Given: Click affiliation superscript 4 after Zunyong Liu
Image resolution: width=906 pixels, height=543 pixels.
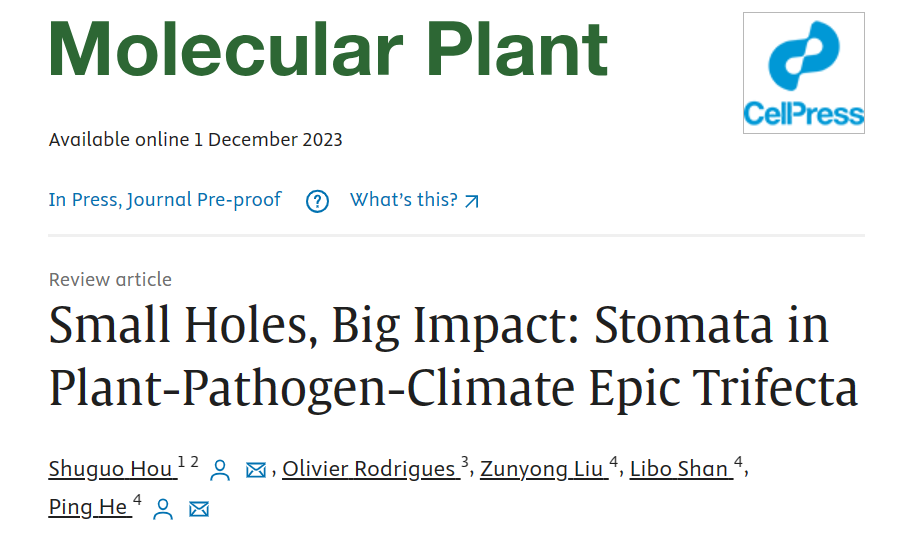Looking at the screenshot, I should click(614, 463).
